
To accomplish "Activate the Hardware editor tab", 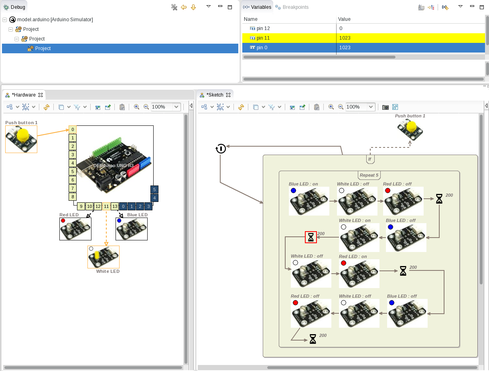I will click(x=24, y=95).
